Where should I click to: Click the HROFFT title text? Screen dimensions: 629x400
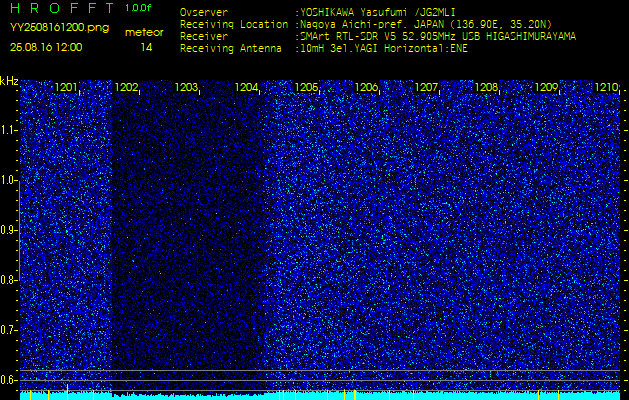[63, 8]
